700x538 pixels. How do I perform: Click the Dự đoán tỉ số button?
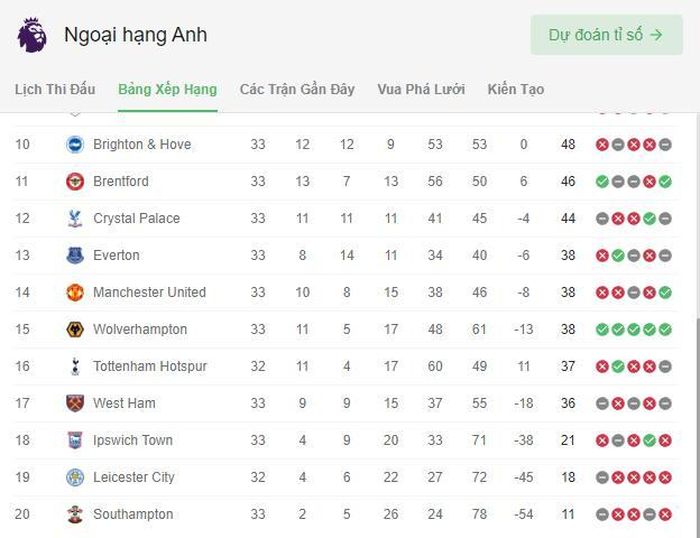pyautogui.click(x=606, y=35)
